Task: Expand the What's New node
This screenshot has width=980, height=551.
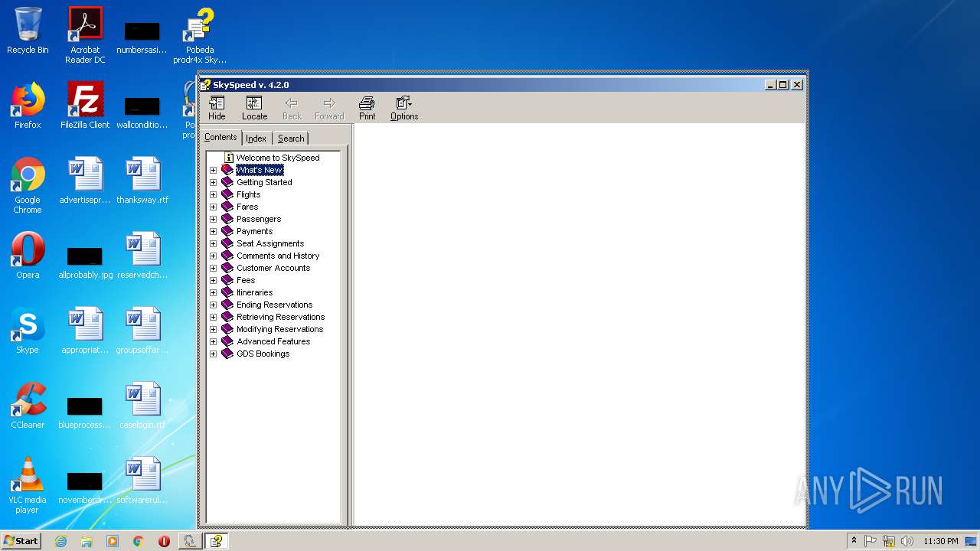Action: [214, 170]
